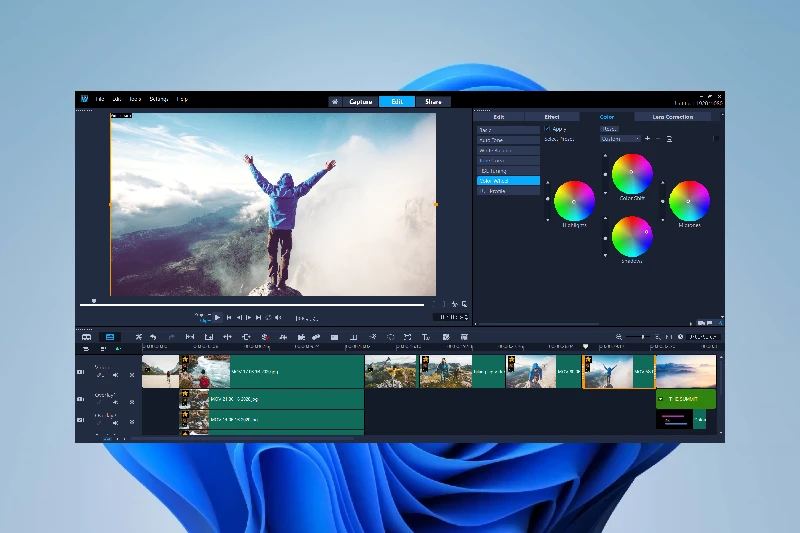Open the preset list menu icon

tap(669, 139)
